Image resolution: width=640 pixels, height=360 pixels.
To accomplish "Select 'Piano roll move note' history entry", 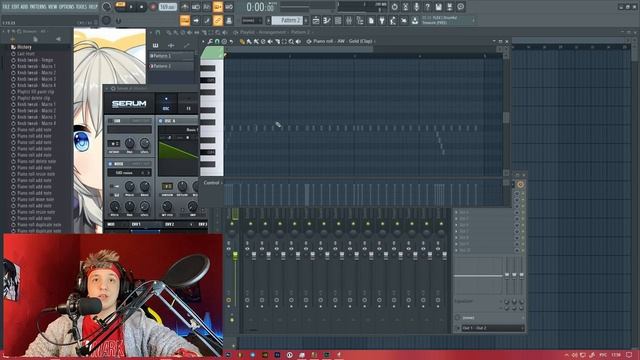I will coord(36,199).
